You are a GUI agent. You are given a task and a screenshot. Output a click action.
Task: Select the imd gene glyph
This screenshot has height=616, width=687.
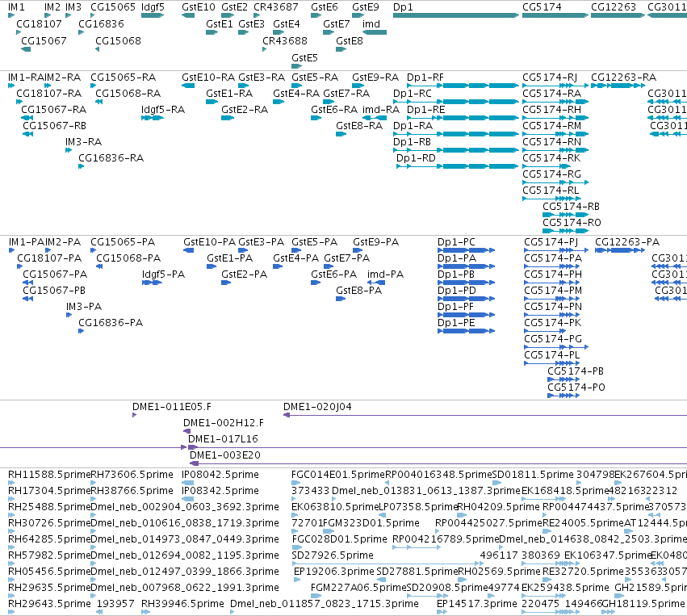point(375,32)
